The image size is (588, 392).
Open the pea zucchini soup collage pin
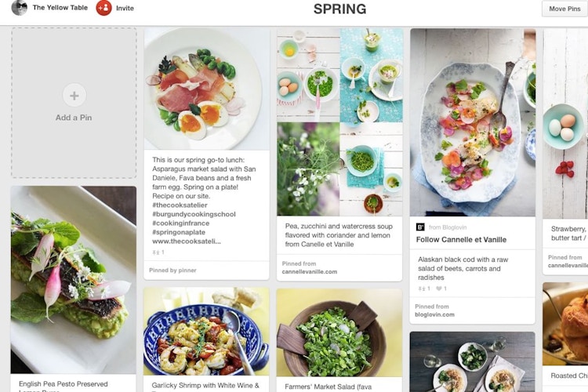coord(339,122)
